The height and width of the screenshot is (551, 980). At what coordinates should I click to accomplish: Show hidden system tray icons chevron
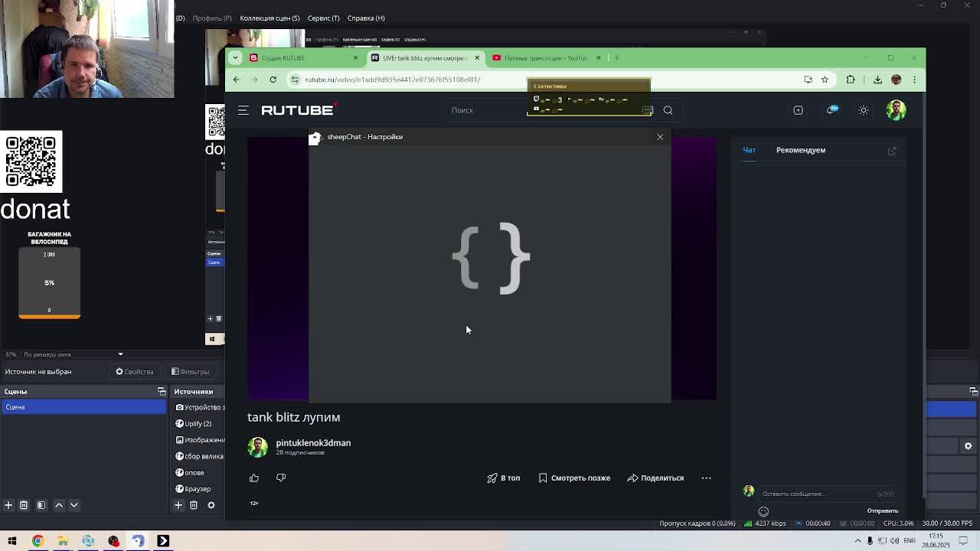pyautogui.click(x=857, y=541)
